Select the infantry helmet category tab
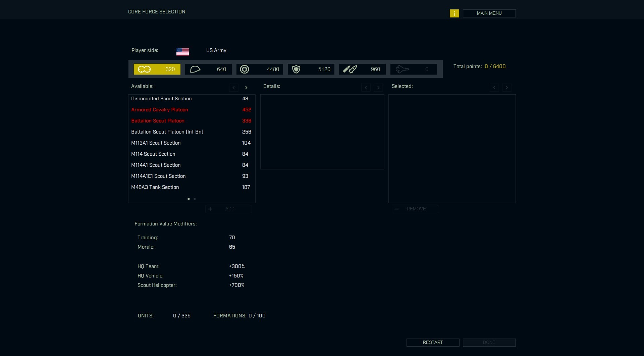This screenshot has height=356, width=644. pos(208,69)
